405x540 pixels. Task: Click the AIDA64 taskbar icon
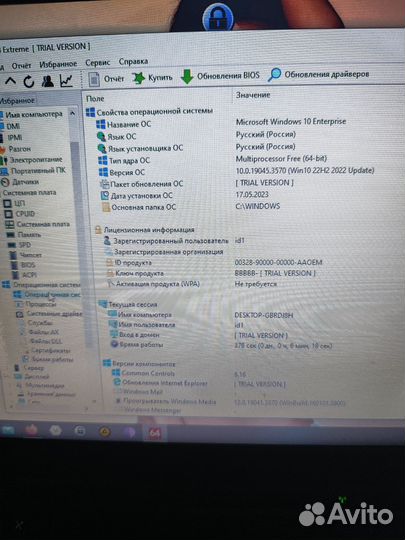[x=154, y=433]
